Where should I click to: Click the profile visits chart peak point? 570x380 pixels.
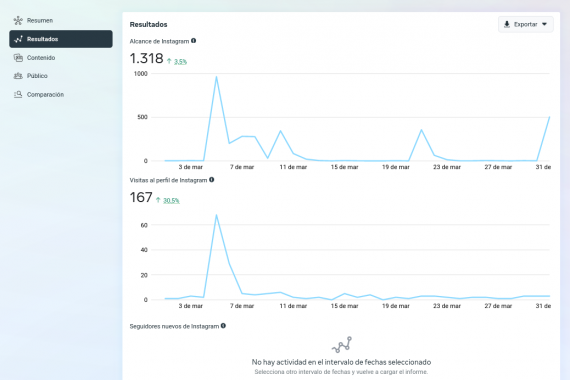pos(216,215)
